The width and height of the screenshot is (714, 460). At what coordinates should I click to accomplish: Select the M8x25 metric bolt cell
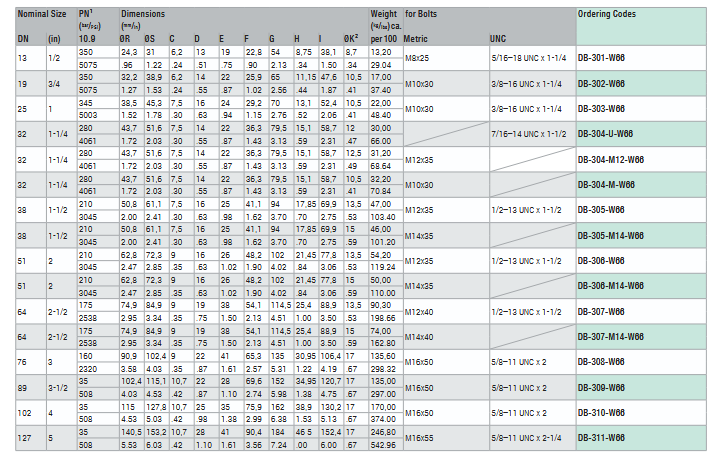[418, 56]
